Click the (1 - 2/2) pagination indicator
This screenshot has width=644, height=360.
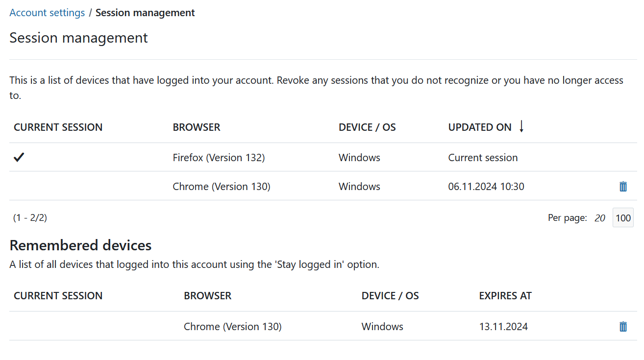click(30, 217)
